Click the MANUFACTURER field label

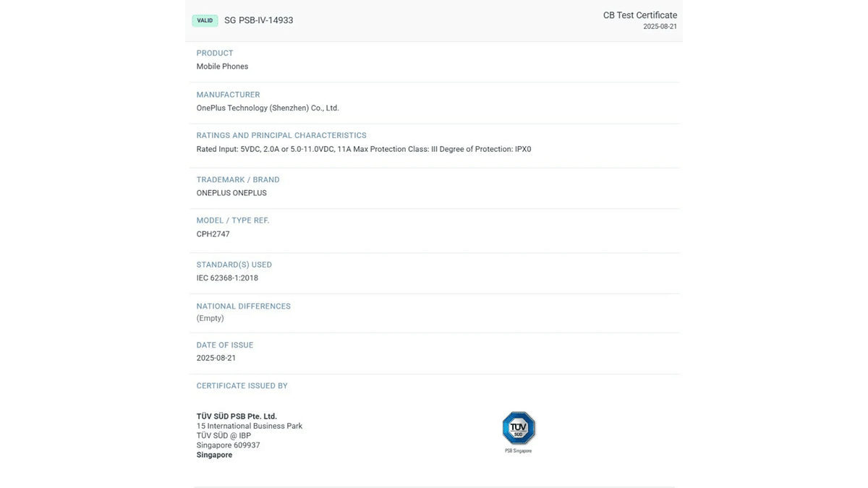point(228,95)
